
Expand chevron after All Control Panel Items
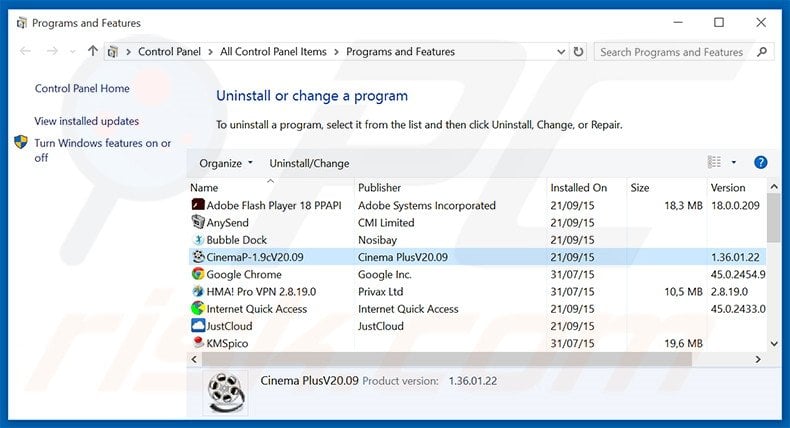tap(336, 51)
